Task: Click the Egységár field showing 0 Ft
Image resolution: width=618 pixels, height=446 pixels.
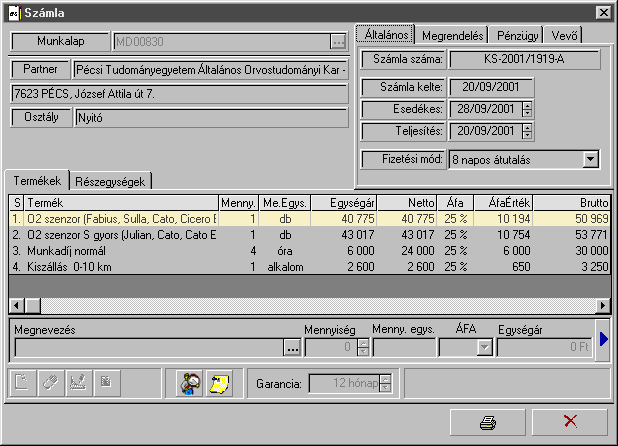Action: pos(544,348)
